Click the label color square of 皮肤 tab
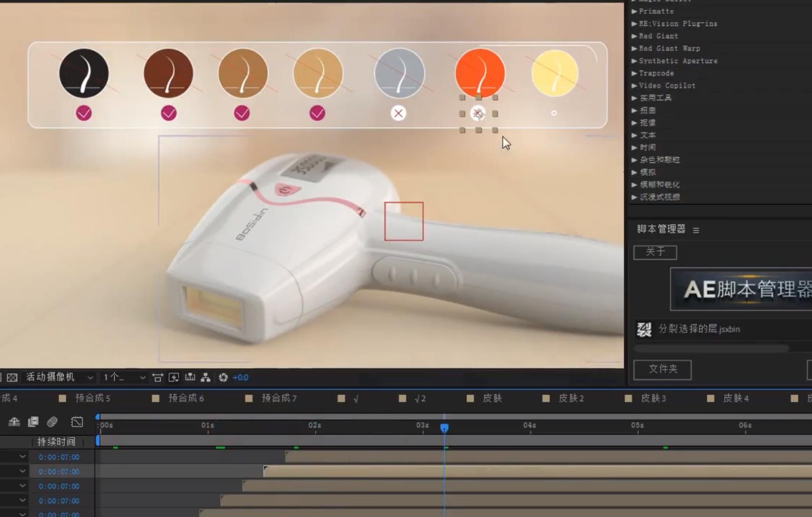 coord(470,399)
